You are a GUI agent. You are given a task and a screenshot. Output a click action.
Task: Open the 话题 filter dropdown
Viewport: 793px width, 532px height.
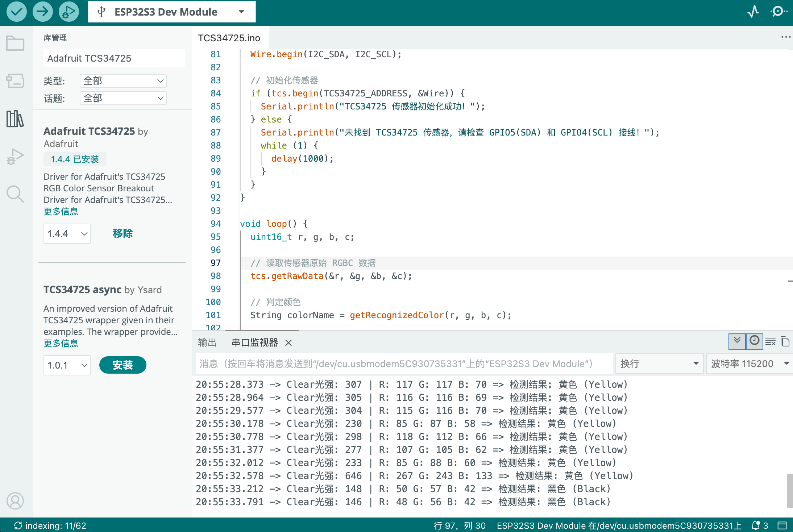tap(123, 98)
